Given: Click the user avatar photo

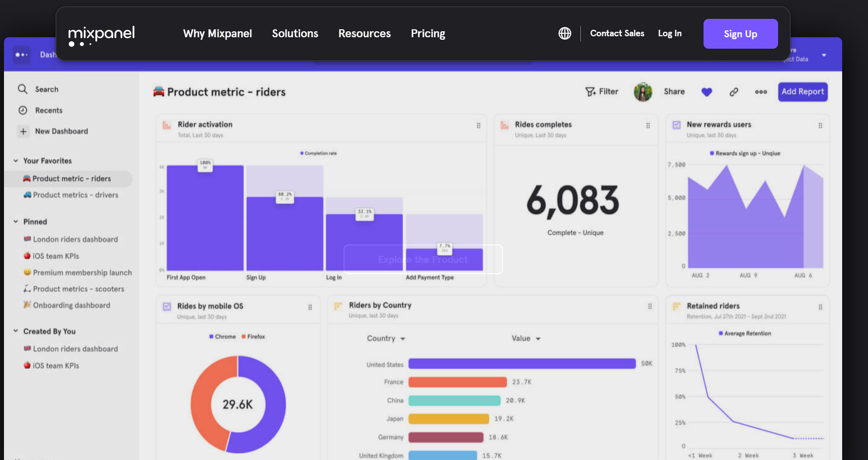Looking at the screenshot, I should tap(643, 92).
